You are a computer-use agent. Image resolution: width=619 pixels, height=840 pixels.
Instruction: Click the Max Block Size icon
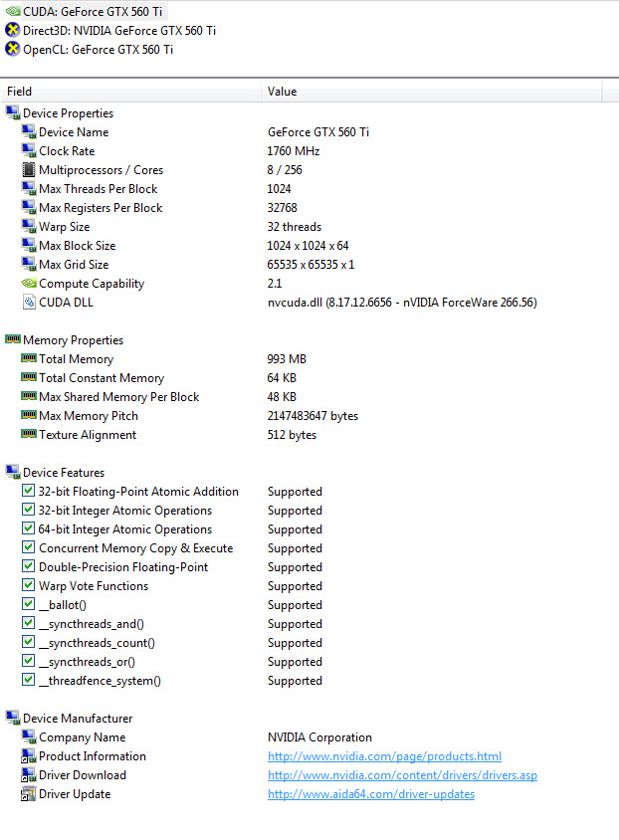(x=29, y=246)
